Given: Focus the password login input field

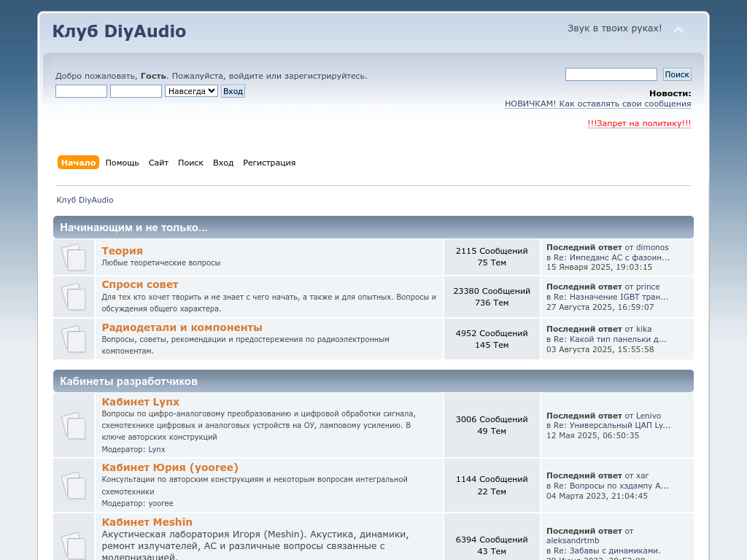Looking at the screenshot, I should tap(136, 91).
